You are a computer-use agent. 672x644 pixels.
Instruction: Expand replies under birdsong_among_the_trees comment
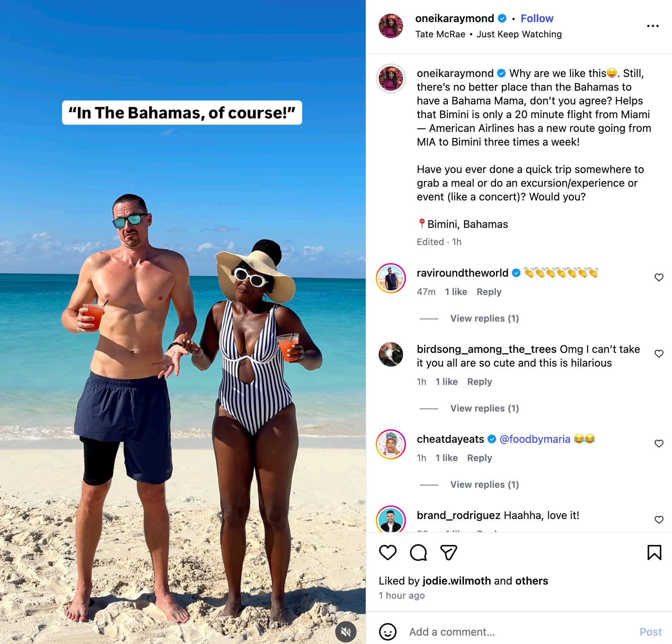485,409
